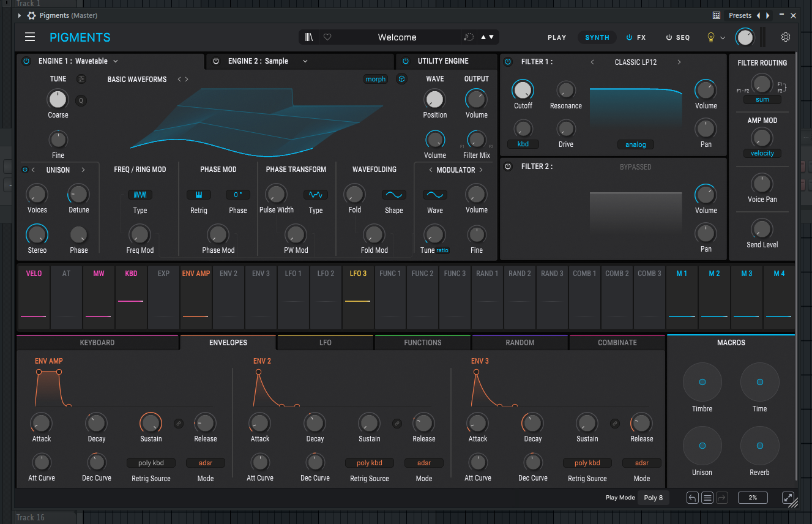
Task: Open ENV AMP Mode adsr dropdown
Action: 206,463
